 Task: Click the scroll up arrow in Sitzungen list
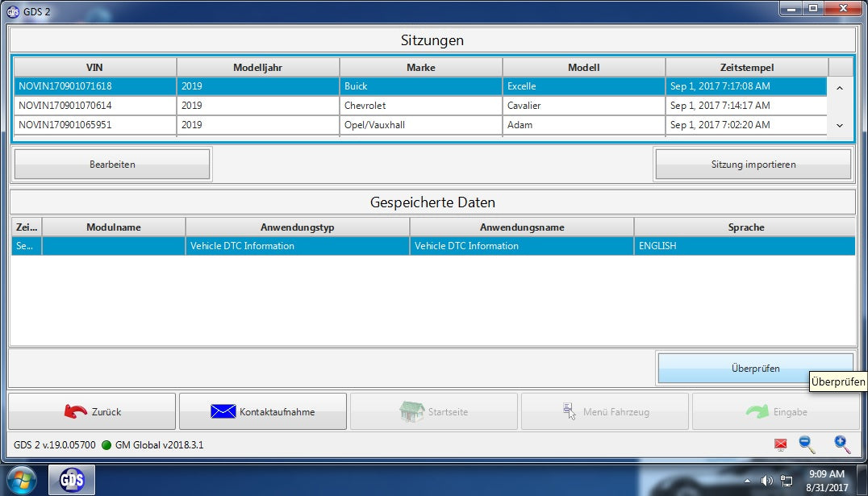pyautogui.click(x=841, y=86)
